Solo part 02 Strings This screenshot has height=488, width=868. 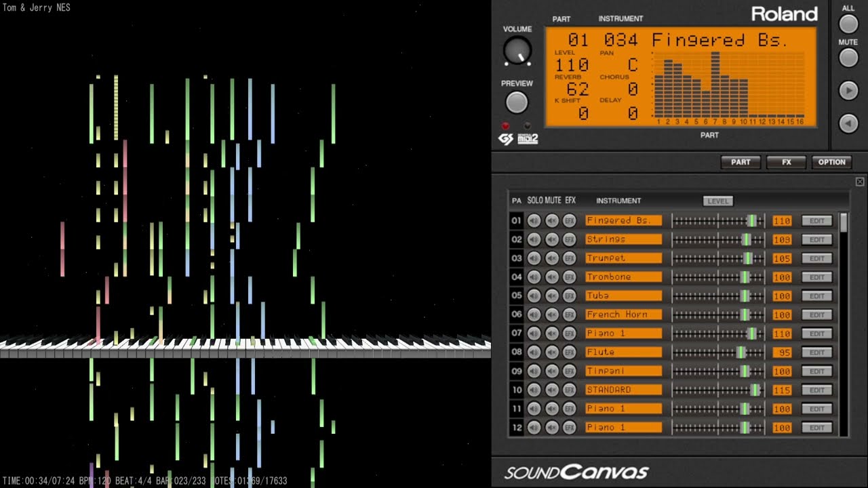click(534, 239)
